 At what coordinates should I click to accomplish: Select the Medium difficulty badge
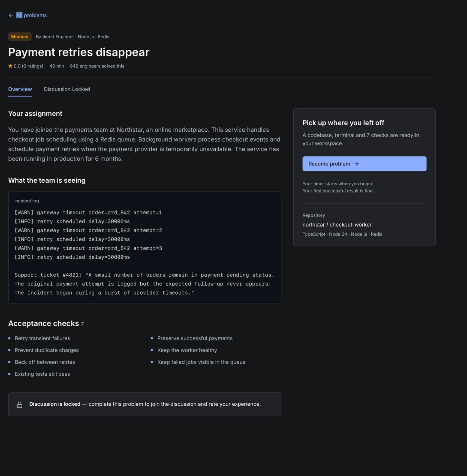20,37
